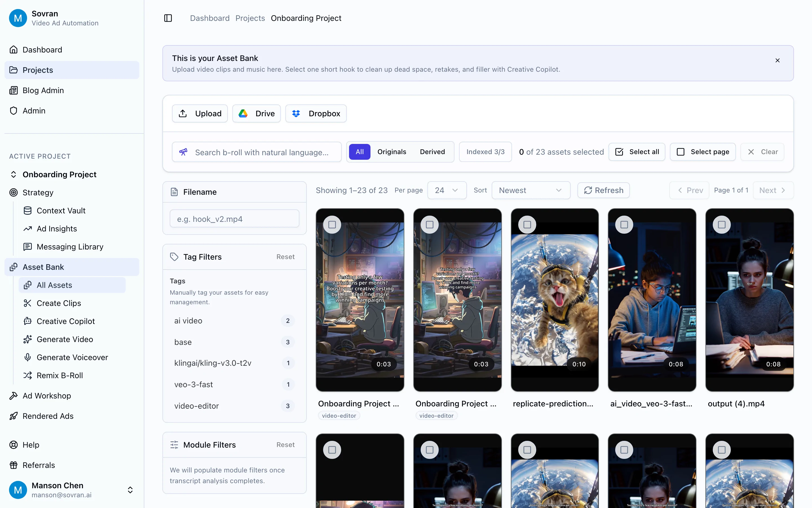Screen dimensions: 812x508
Task: Click the Google Drive logo icon
Action: (x=243, y=113)
